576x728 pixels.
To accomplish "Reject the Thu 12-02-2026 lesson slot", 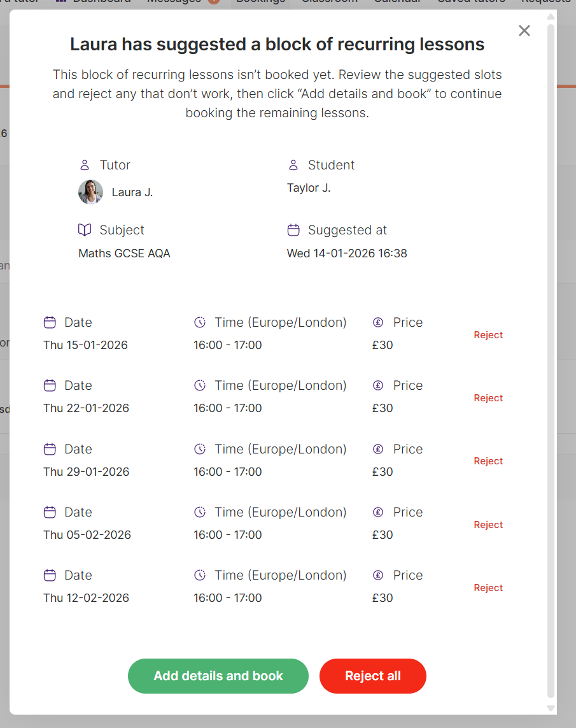I will pyautogui.click(x=488, y=588).
